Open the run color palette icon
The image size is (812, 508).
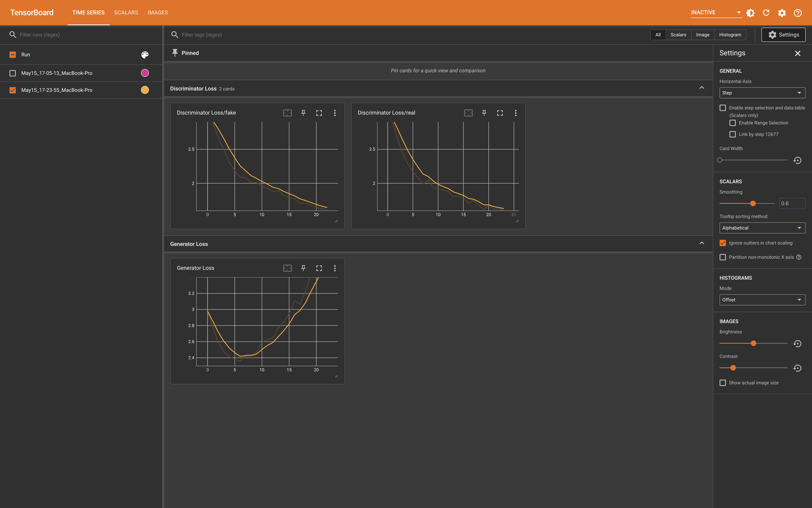pos(145,55)
